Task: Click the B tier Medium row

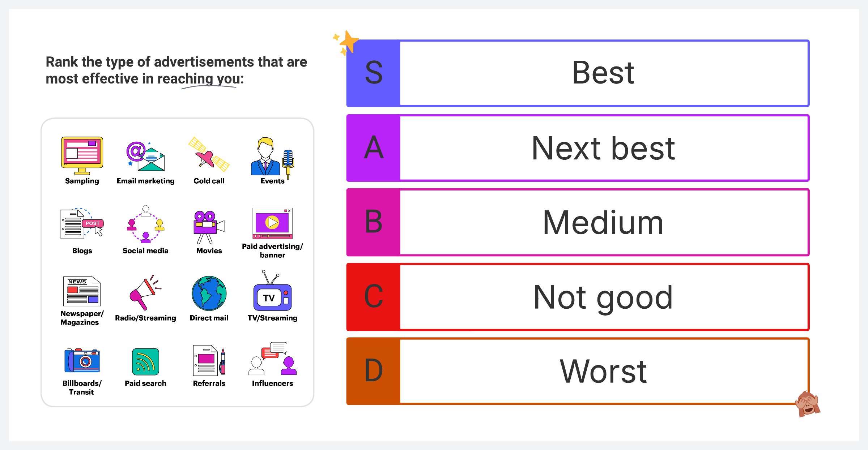Action: point(578,222)
